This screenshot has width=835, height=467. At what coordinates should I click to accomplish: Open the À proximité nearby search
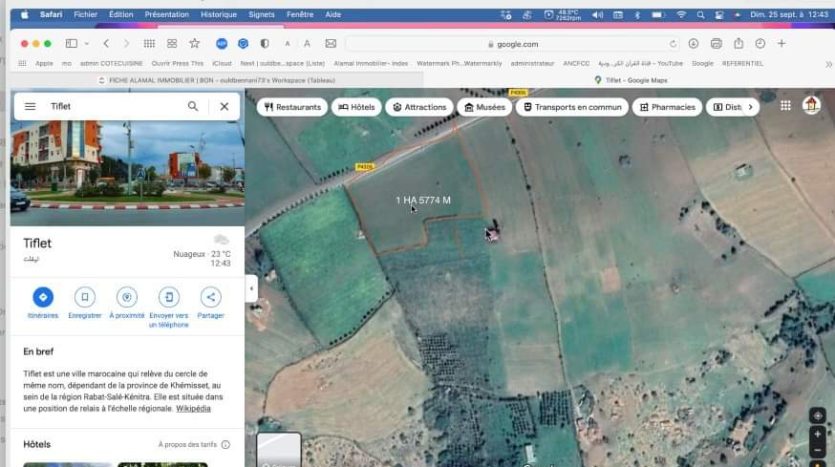point(127,297)
